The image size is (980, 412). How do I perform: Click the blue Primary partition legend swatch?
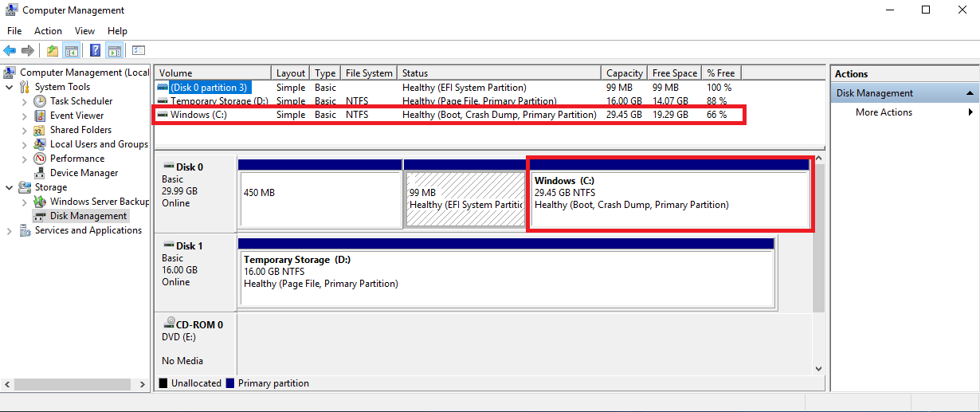[x=230, y=383]
